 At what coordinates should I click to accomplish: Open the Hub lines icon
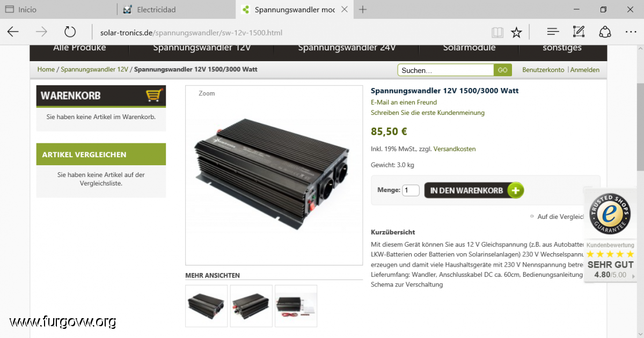553,32
